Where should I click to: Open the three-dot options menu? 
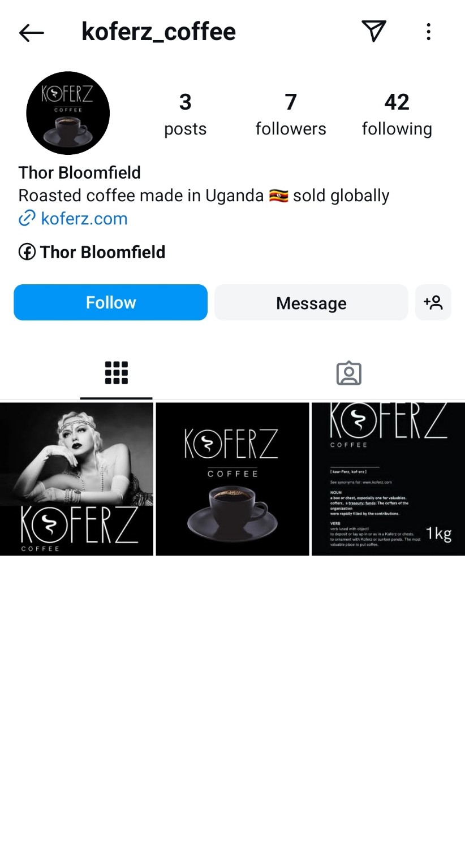coord(429,32)
